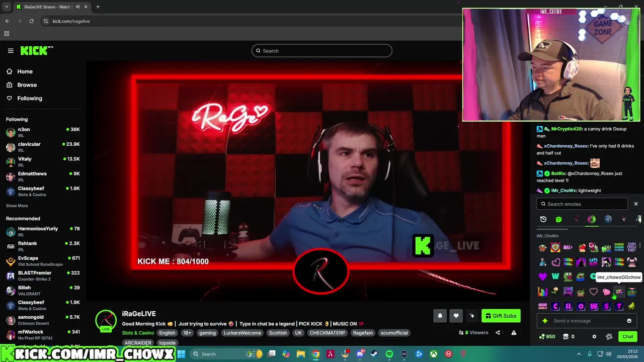Click the Slots & Casino category link

coord(138,333)
